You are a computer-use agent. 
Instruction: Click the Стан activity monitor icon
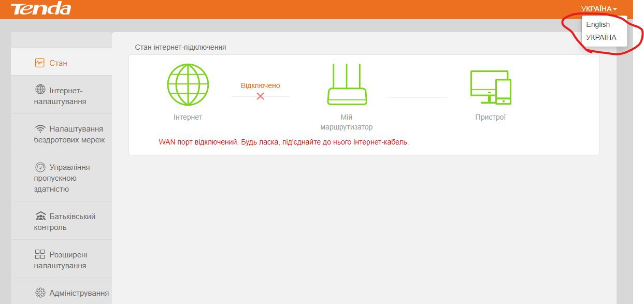point(40,63)
